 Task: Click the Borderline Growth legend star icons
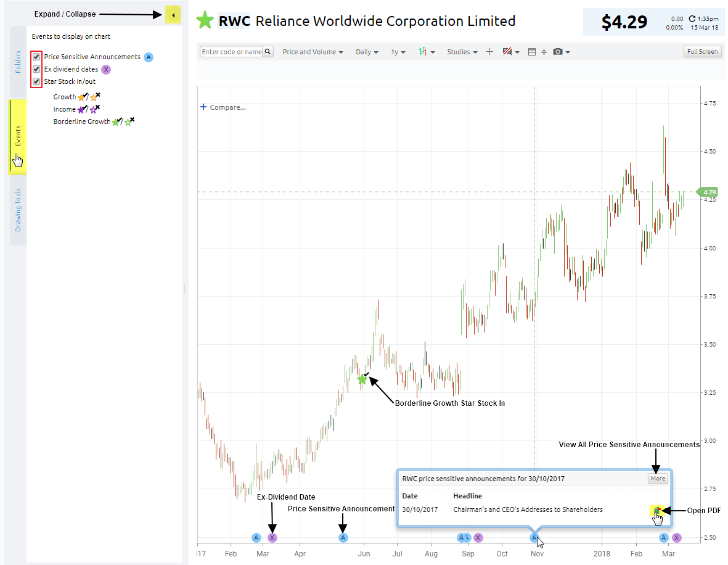tap(123, 122)
